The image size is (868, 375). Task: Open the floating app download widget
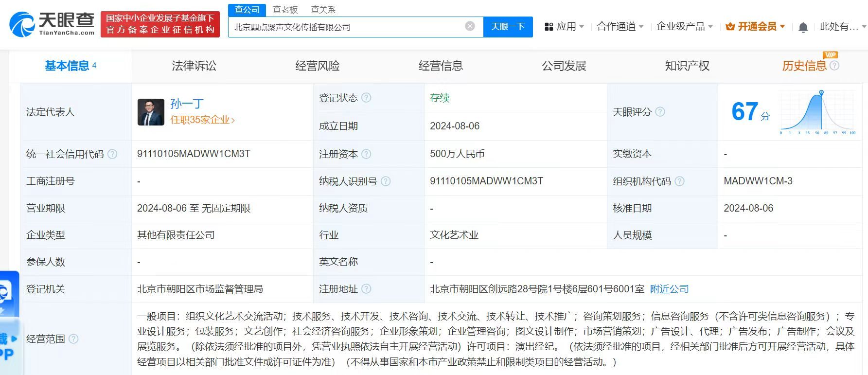[x=10, y=322]
